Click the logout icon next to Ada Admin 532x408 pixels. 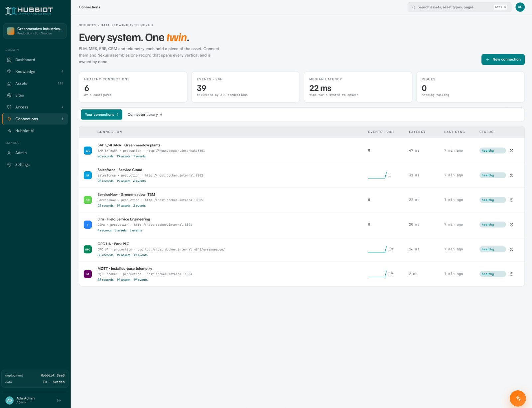click(x=59, y=400)
